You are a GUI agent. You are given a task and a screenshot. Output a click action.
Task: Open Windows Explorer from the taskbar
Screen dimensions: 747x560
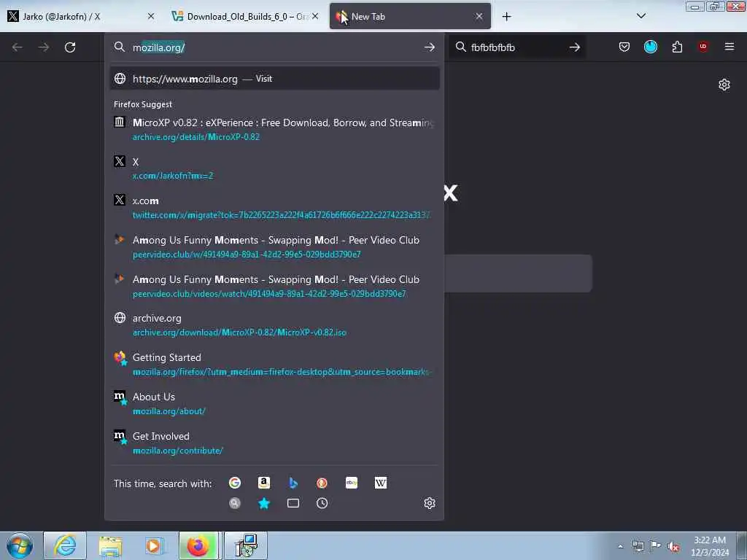coord(110,545)
